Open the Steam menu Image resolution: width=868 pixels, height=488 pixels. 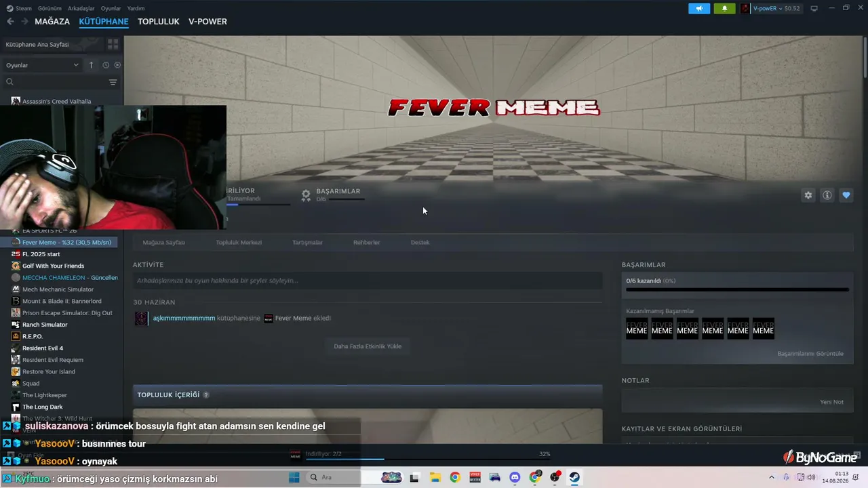tap(20, 8)
